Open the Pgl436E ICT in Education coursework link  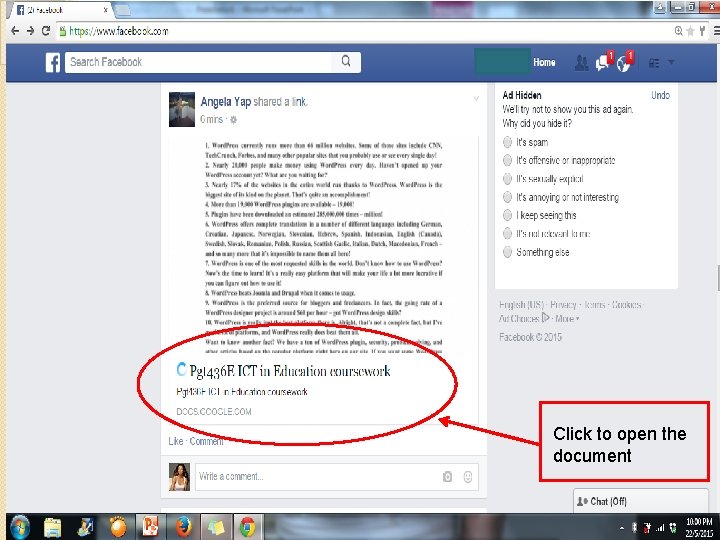coord(290,371)
